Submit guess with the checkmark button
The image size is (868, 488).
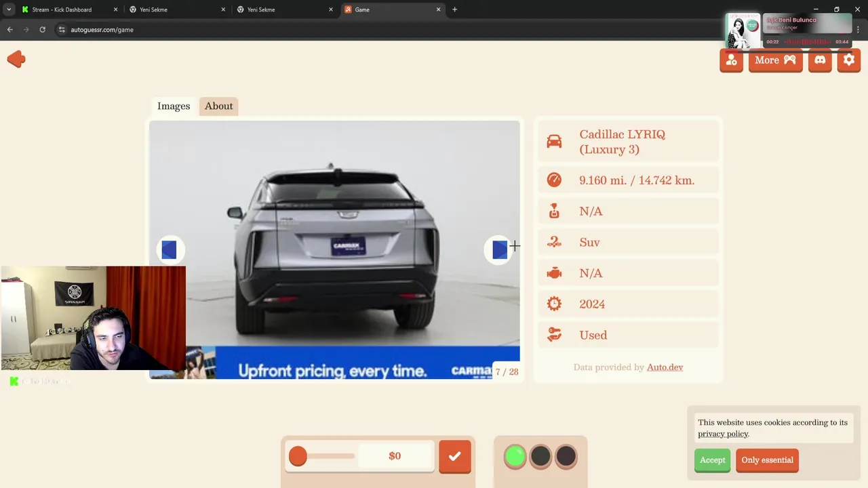pyautogui.click(x=454, y=456)
